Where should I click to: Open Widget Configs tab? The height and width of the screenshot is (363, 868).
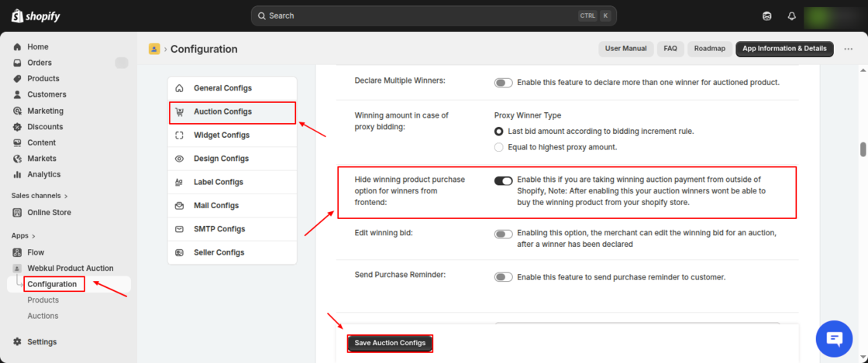point(232,135)
